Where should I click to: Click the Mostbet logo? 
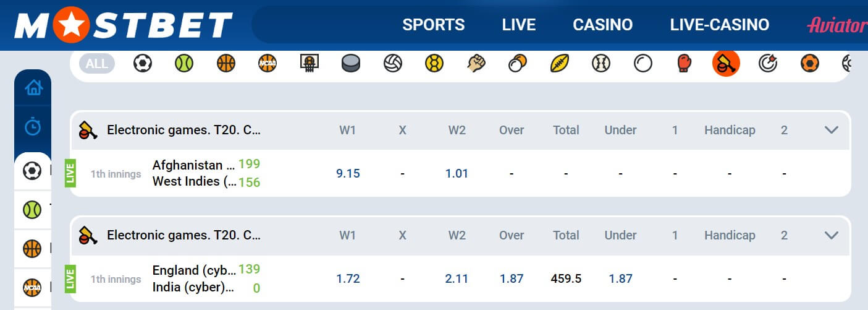(x=124, y=25)
